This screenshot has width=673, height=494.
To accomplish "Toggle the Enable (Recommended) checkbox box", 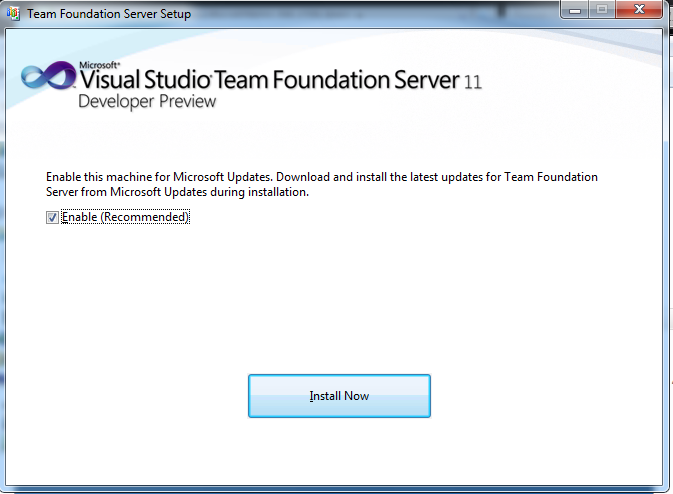I will [x=52, y=217].
